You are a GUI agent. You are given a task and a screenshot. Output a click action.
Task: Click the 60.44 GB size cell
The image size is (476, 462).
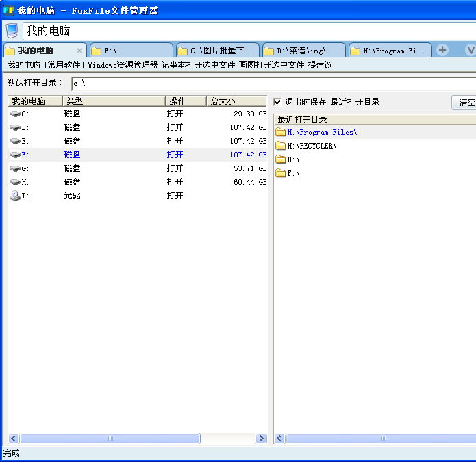click(x=250, y=182)
